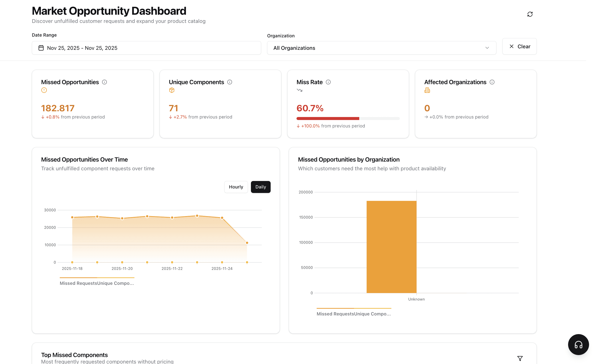595x364 pixels.
Task: Select the Daily view toggle
Action: coord(261,187)
